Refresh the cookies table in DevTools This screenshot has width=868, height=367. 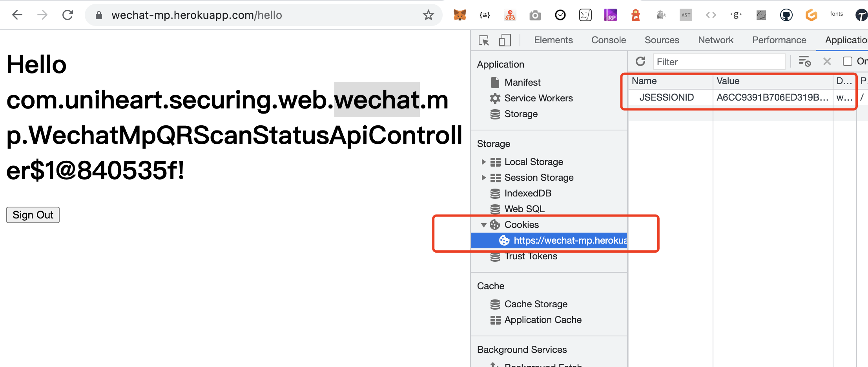pyautogui.click(x=640, y=61)
